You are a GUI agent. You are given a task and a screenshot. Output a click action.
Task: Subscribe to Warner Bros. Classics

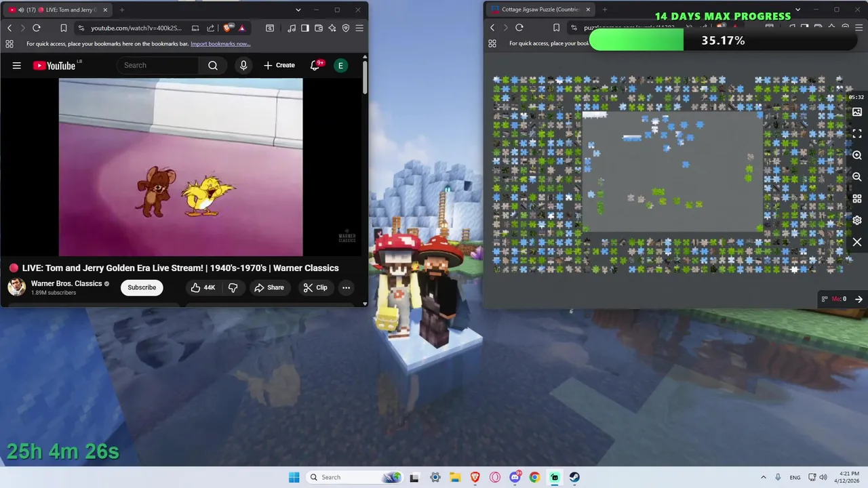pos(142,287)
